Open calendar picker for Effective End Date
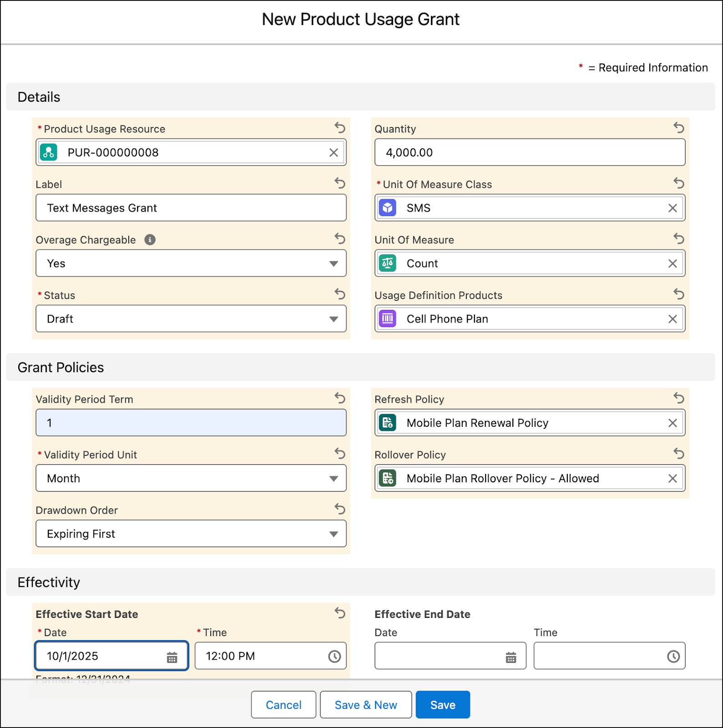This screenshot has height=728, width=723. [511, 657]
